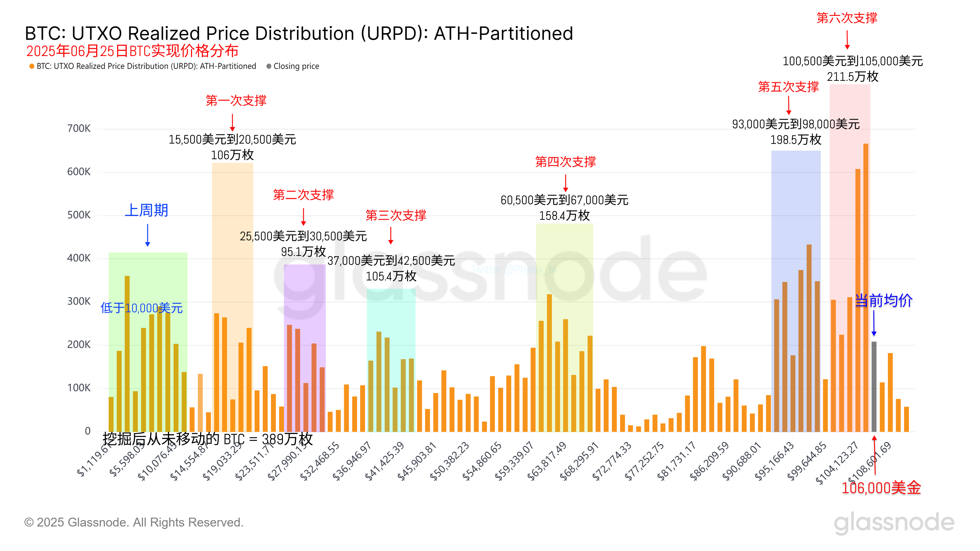Click the glassnode logo at bottom right
Screen dimensions: 980x551
pyautogui.click(x=894, y=523)
